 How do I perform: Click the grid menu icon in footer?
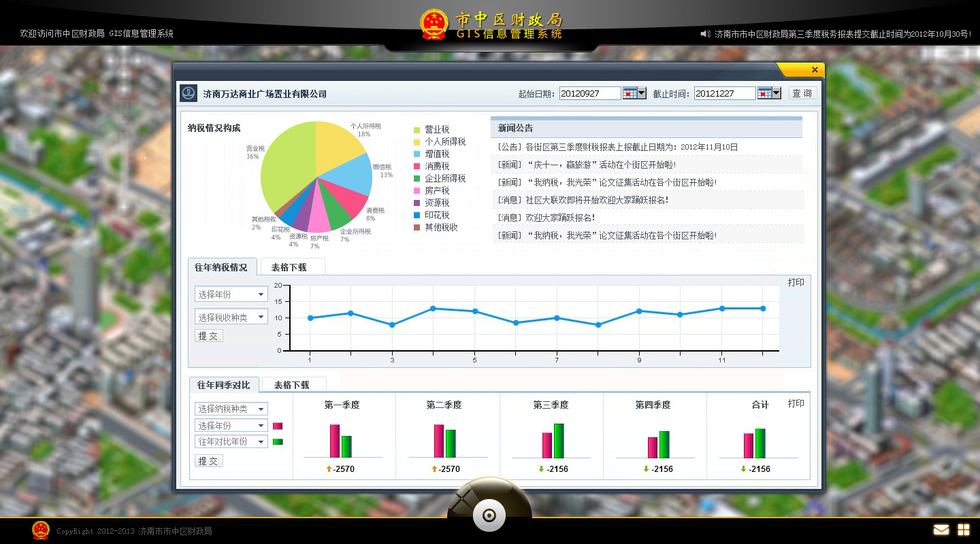(964, 530)
